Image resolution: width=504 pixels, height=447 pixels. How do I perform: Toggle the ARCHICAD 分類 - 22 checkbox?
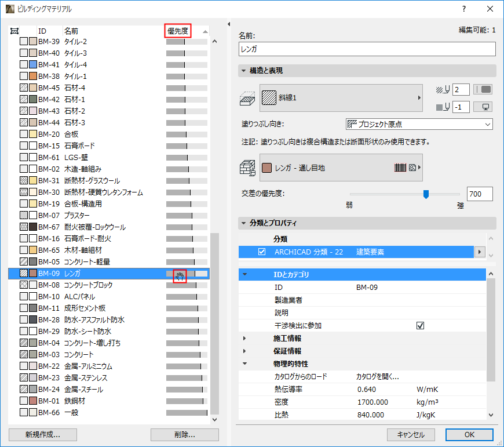point(262,252)
